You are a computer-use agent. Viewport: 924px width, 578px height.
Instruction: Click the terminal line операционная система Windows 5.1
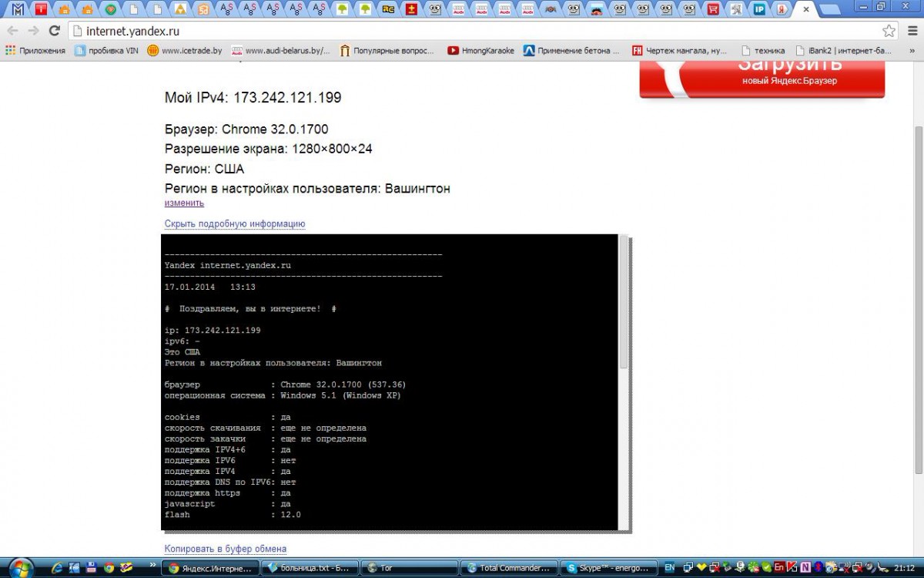point(283,395)
